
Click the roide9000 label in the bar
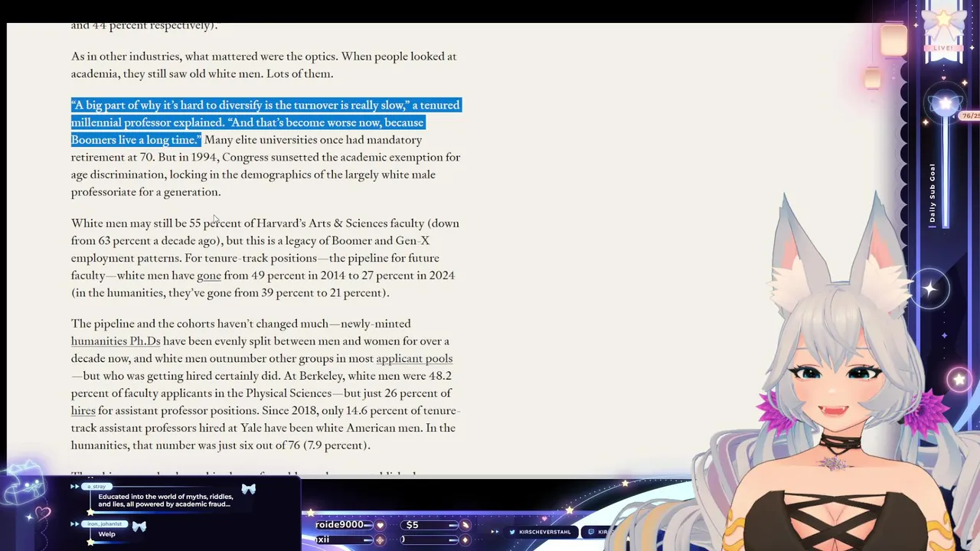[339, 525]
